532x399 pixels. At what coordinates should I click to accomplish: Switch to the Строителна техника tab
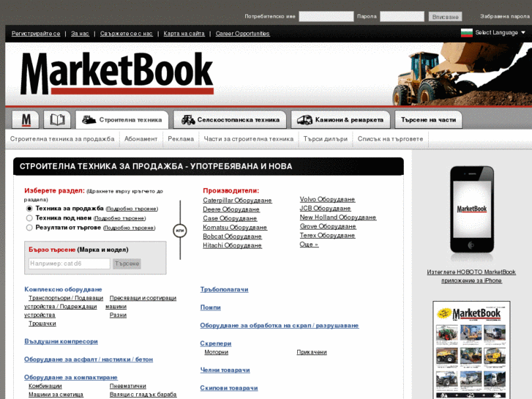click(x=122, y=119)
